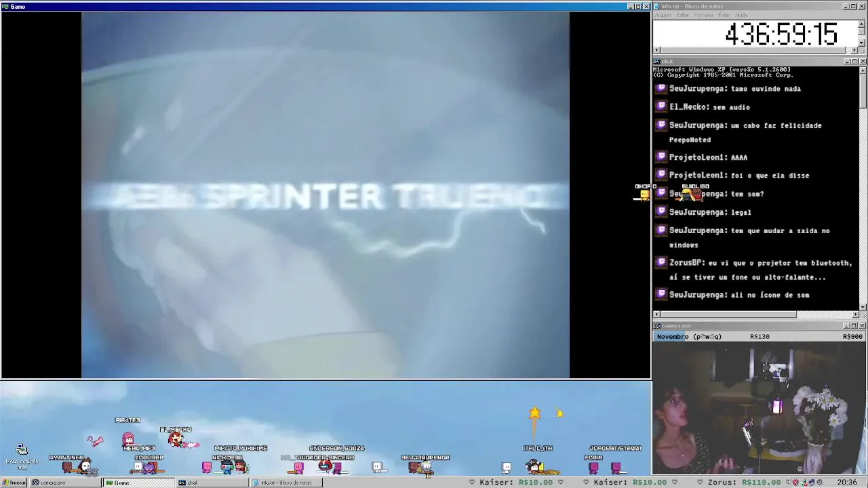Click Twitch badge on 'AAAA' message
Screen dimensions: 868x488
click(x=662, y=157)
